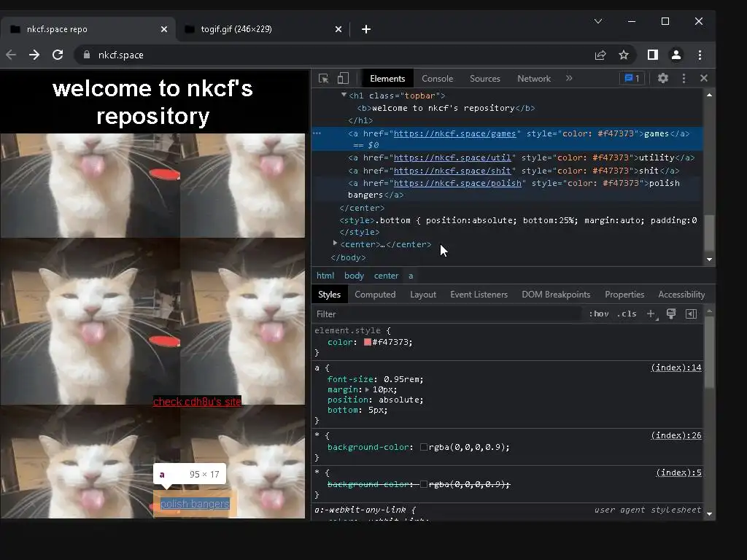Toggle the .cls class editor

(627, 314)
